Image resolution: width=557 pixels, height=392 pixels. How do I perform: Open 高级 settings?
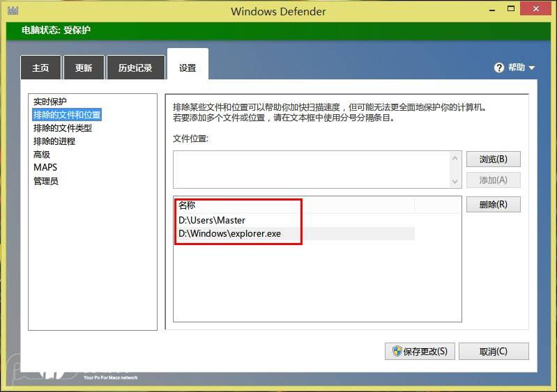pyautogui.click(x=42, y=155)
